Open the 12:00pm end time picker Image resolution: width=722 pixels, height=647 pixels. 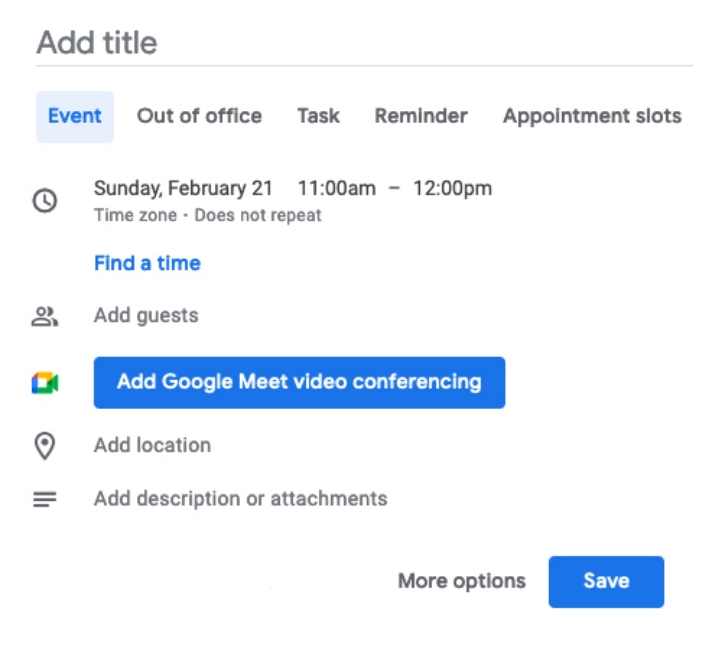453,188
